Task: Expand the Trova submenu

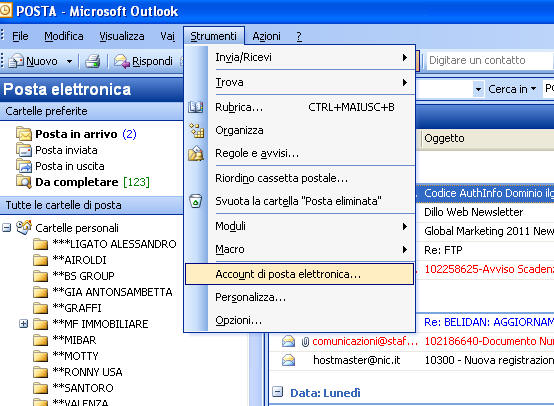Action: tap(300, 82)
